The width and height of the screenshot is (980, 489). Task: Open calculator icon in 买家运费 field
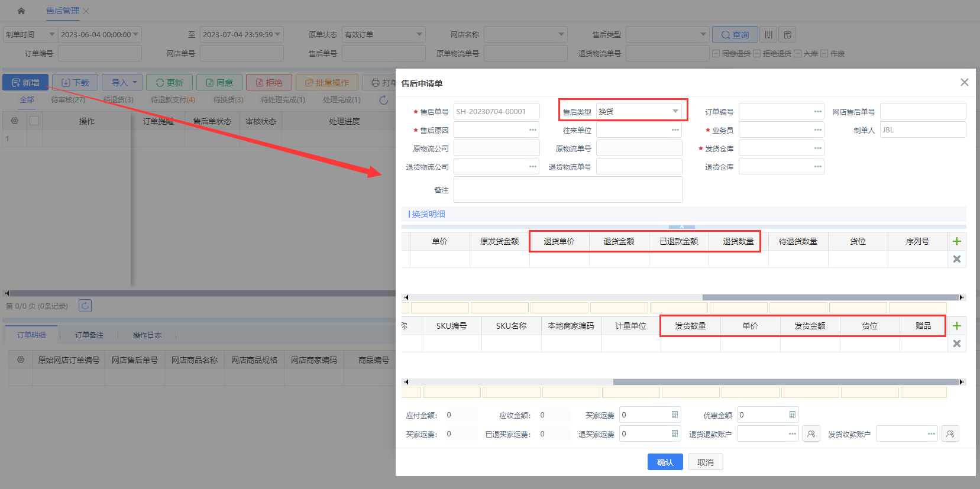675,414
